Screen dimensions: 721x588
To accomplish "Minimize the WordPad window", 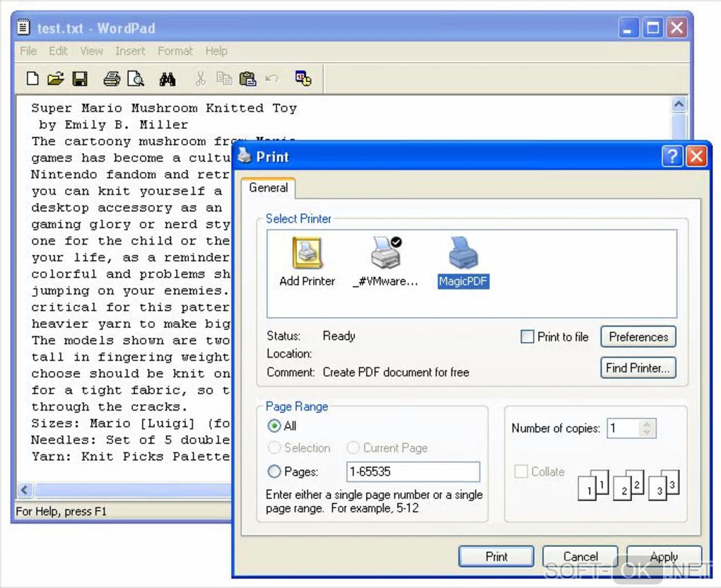I will pos(628,28).
